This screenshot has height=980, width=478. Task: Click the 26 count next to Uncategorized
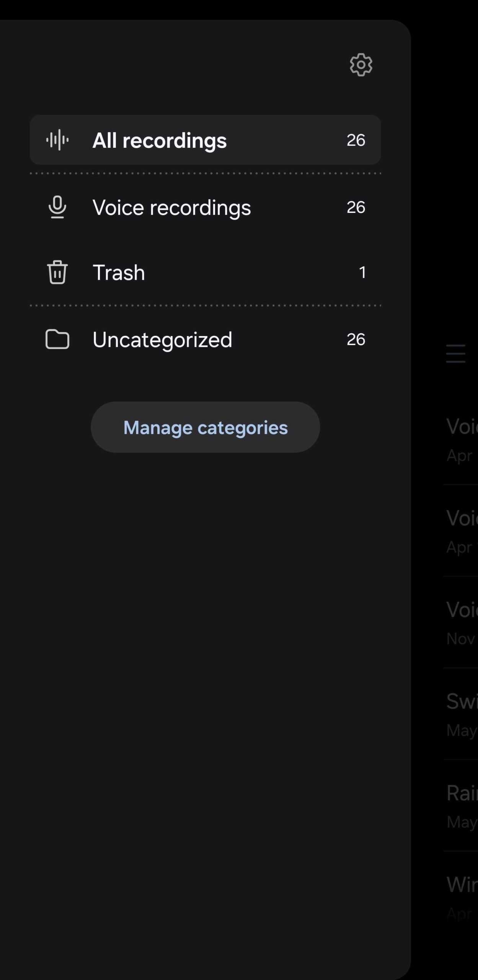click(x=356, y=339)
